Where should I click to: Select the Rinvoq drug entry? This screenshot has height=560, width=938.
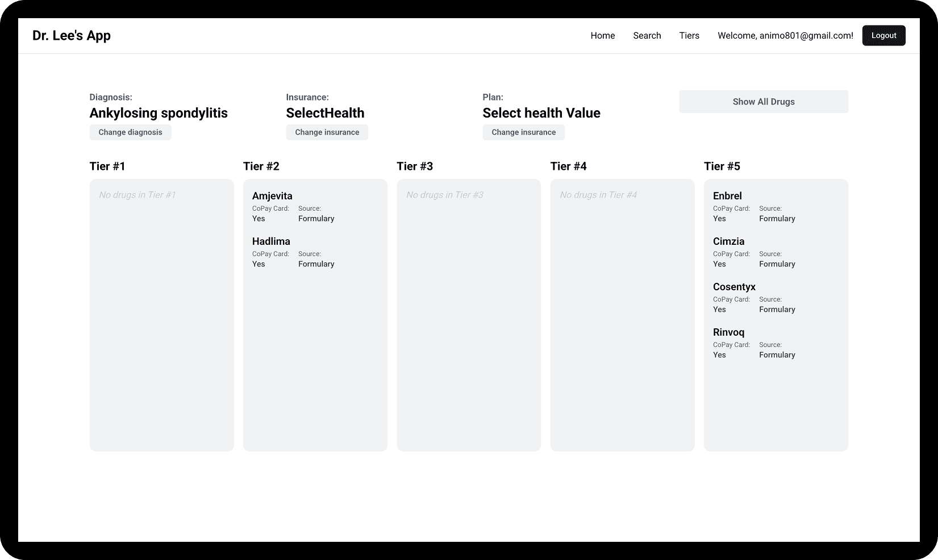coord(728,332)
